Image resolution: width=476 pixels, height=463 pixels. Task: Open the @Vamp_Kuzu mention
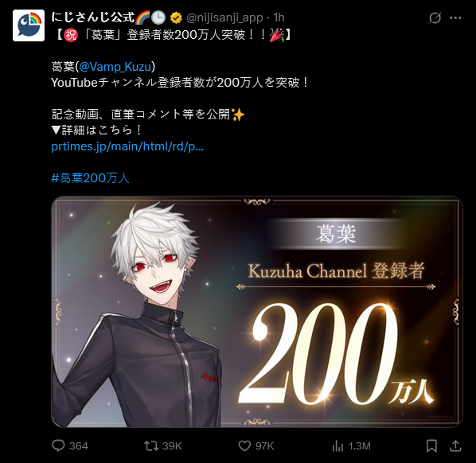coord(115,67)
